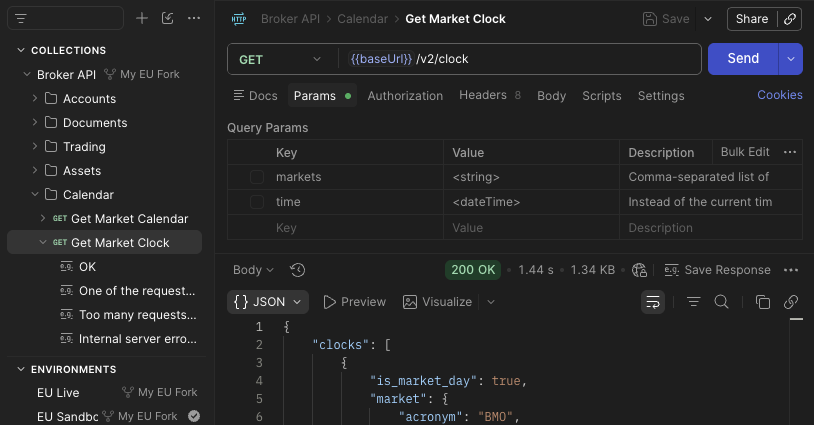Click the Save button

coord(666,19)
